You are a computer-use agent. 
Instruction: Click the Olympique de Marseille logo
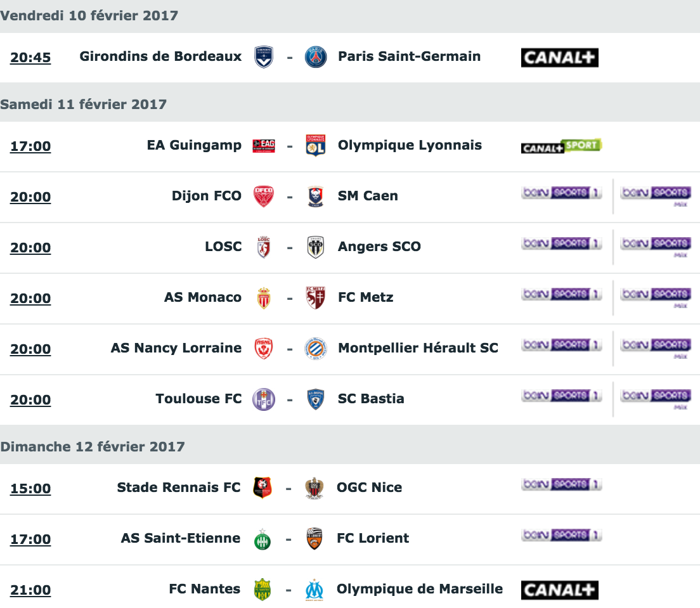pos(314,590)
